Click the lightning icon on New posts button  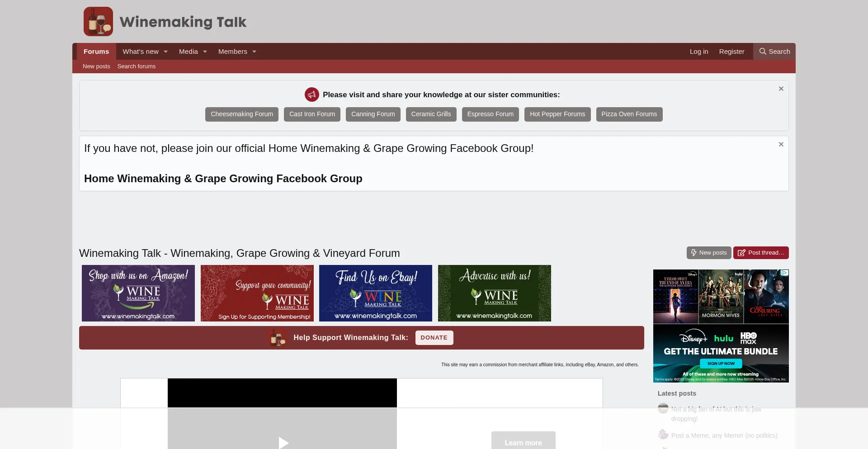click(x=694, y=253)
